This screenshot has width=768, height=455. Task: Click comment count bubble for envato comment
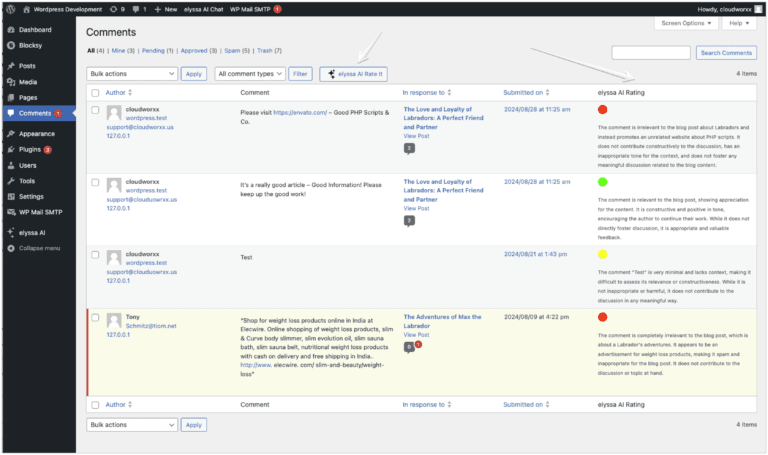click(x=409, y=148)
